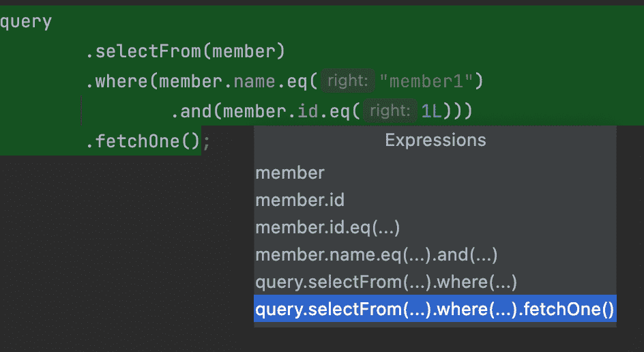The height and width of the screenshot is (352, 644).
Task: Select the "member" expression in popup
Action: point(290,173)
